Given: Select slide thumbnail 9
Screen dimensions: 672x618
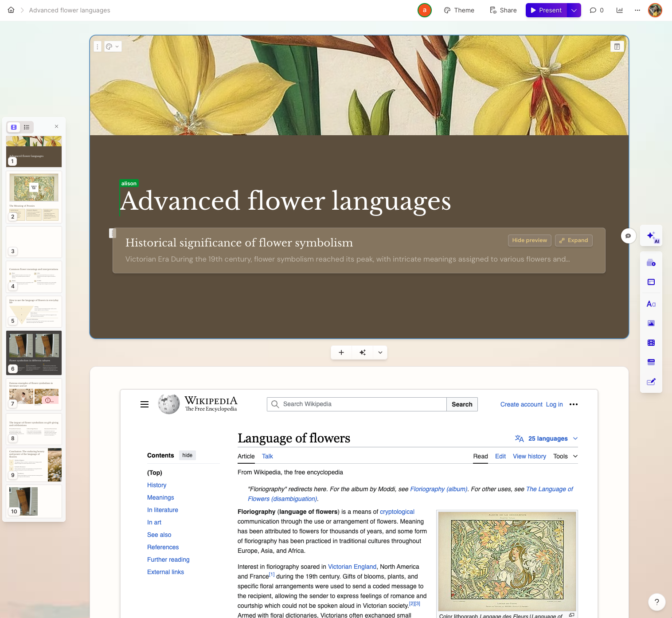Looking at the screenshot, I should tap(34, 465).
